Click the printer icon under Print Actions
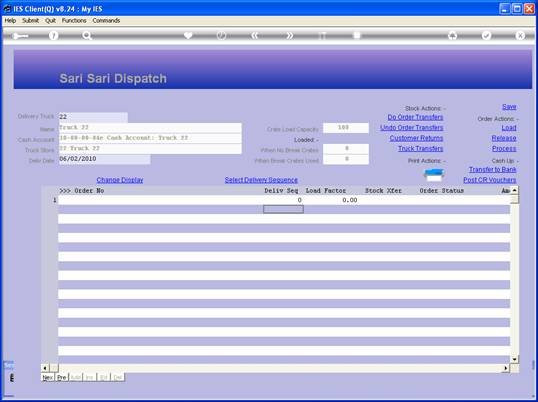Viewport: 538px width, 402px height. pos(434,175)
